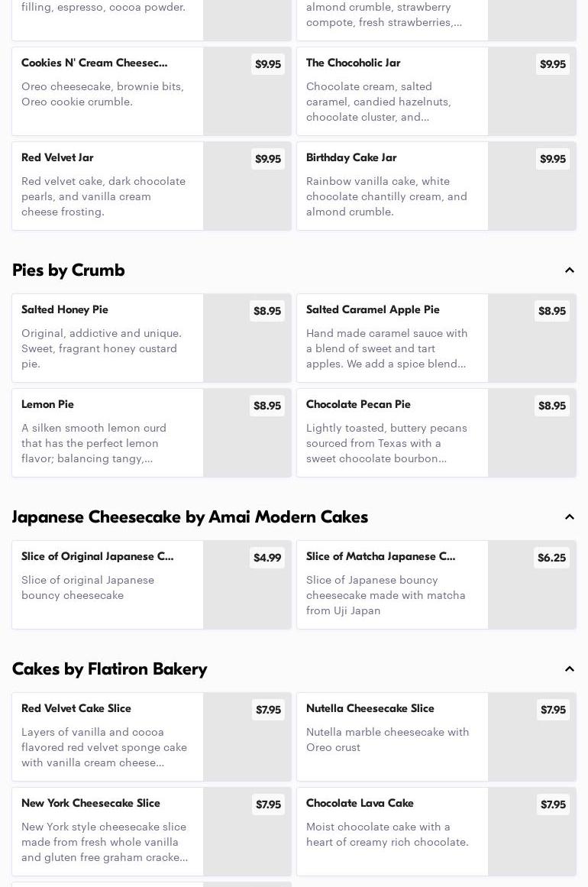Collapse Japanese Cheesecake by Amai section
Viewport: 588px width, 887px height.
coord(570,517)
